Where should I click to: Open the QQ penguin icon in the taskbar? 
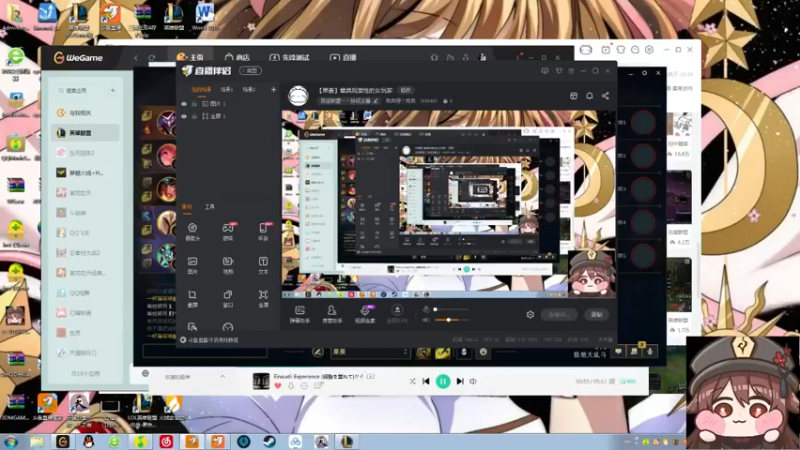click(x=89, y=441)
